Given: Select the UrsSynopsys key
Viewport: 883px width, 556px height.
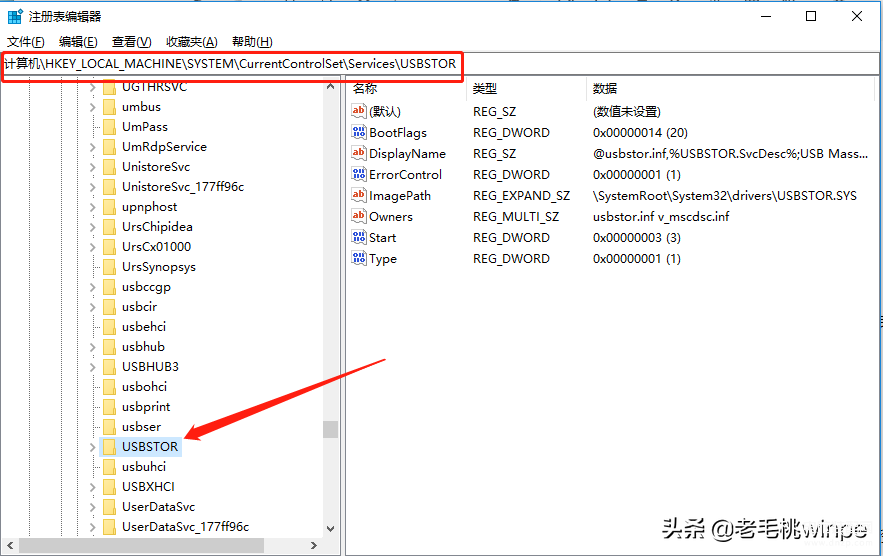Looking at the screenshot, I should click(159, 267).
